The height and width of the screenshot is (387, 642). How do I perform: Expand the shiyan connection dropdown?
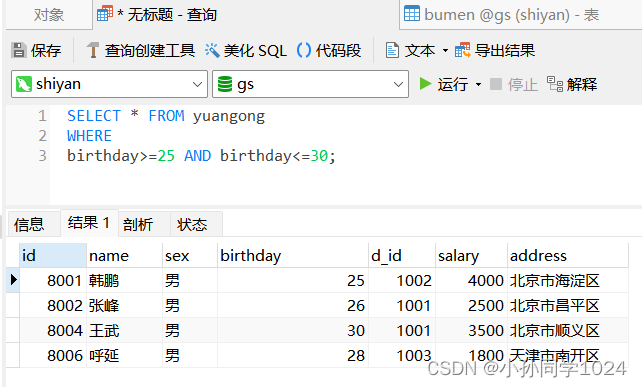coord(197,84)
